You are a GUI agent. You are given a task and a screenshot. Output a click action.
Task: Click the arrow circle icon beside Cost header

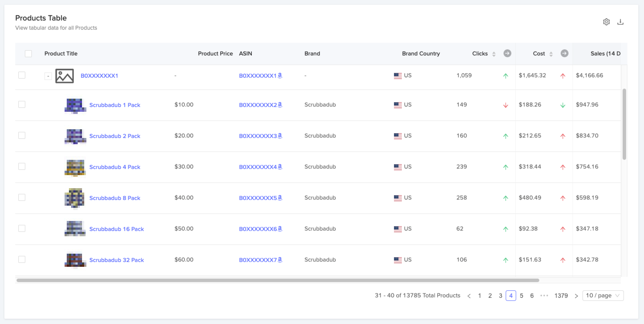(x=564, y=53)
